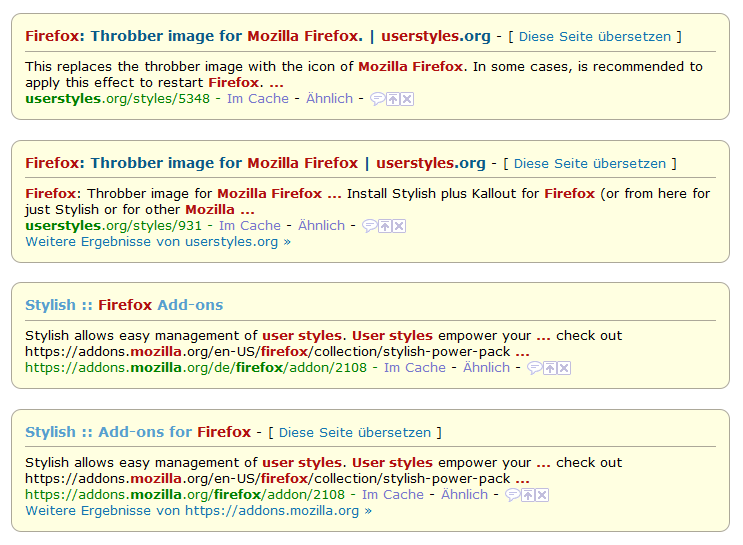
Task: Open 'Im Cache' for userstyles.org/styles/931
Action: point(250,226)
